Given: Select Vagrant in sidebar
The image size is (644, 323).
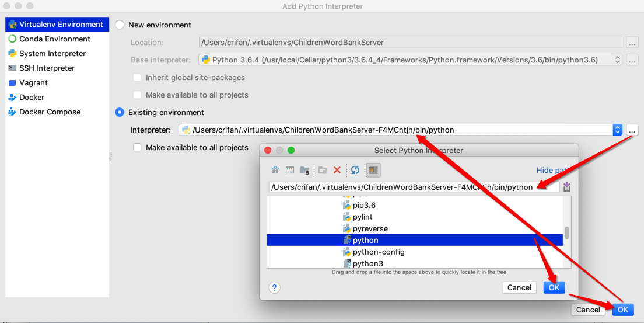Looking at the screenshot, I should coord(57,83).
